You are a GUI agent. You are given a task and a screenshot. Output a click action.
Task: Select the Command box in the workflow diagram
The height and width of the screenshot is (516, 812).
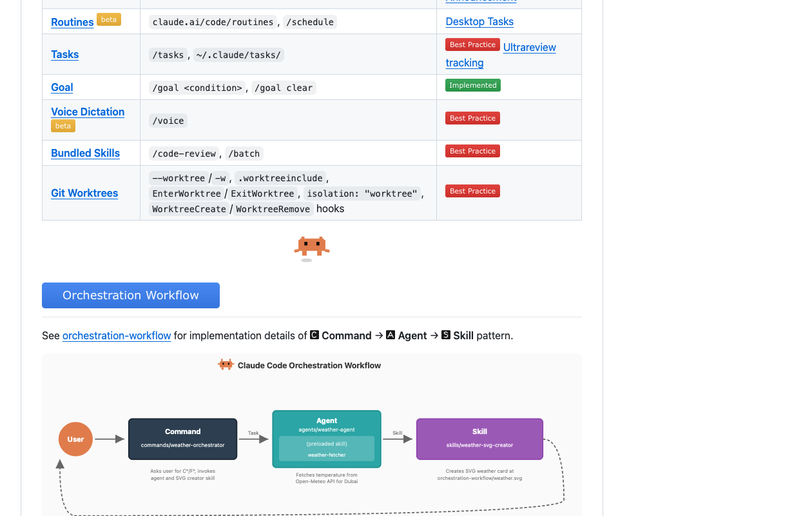tap(183, 439)
